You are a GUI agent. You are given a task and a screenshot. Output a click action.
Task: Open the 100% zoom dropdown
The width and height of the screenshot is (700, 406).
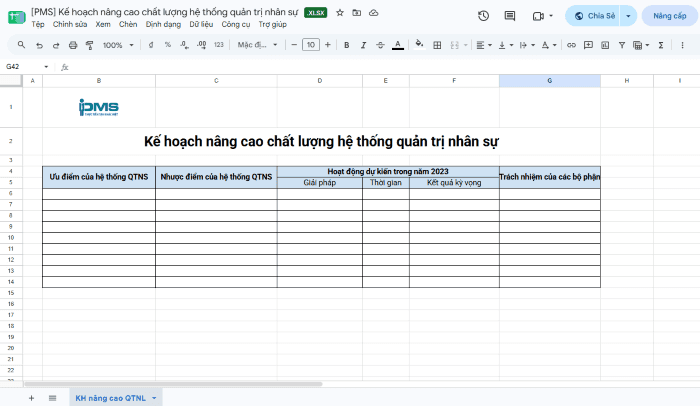pyautogui.click(x=118, y=45)
